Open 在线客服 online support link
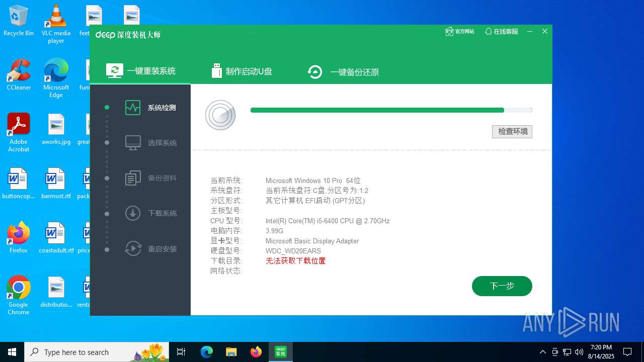Image resolution: width=644 pixels, height=362 pixels. coord(501,31)
